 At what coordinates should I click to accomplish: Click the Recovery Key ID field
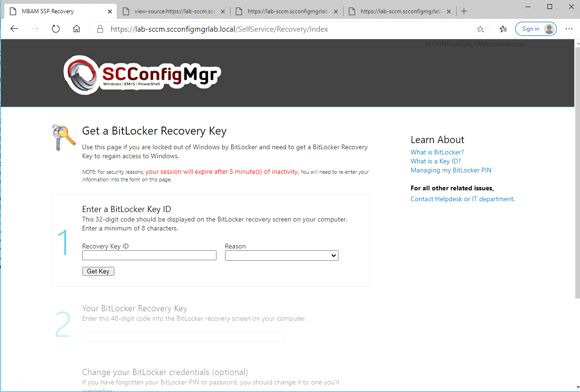click(149, 256)
